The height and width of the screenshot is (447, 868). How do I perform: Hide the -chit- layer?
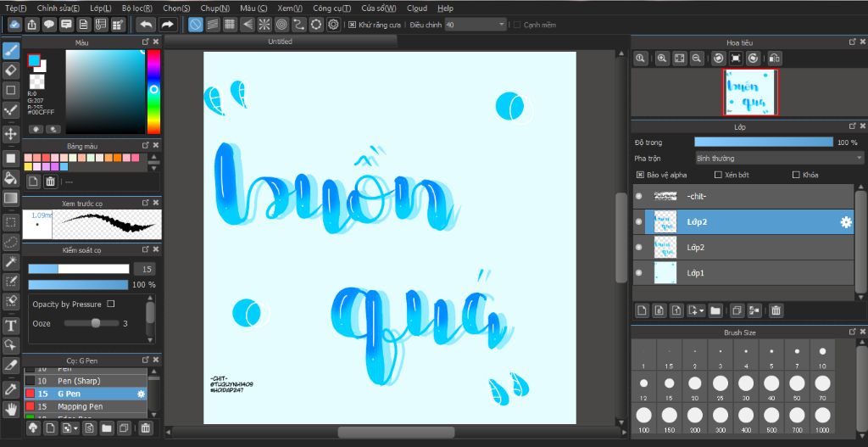pos(639,196)
